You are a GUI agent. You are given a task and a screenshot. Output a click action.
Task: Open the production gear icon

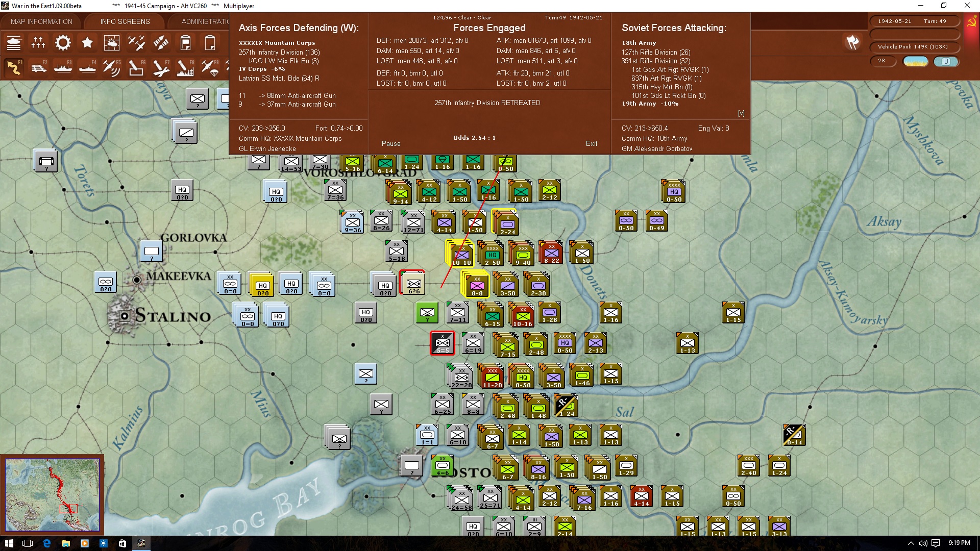click(x=63, y=43)
